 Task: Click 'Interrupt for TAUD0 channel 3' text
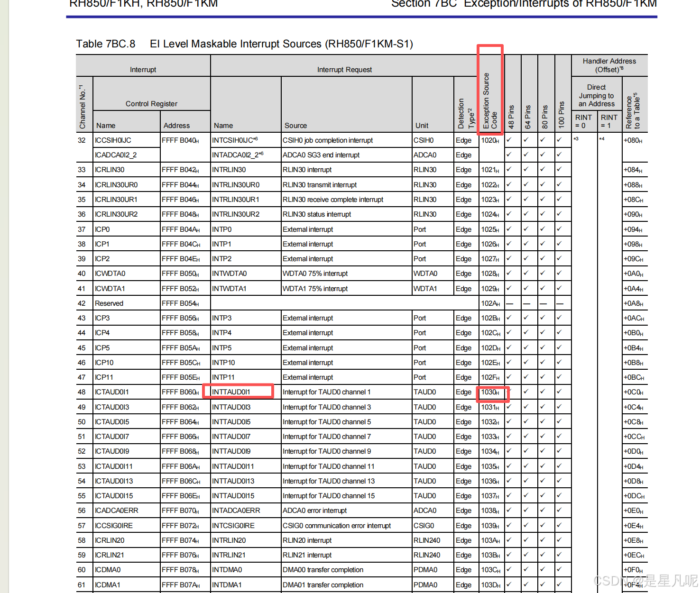click(x=327, y=407)
